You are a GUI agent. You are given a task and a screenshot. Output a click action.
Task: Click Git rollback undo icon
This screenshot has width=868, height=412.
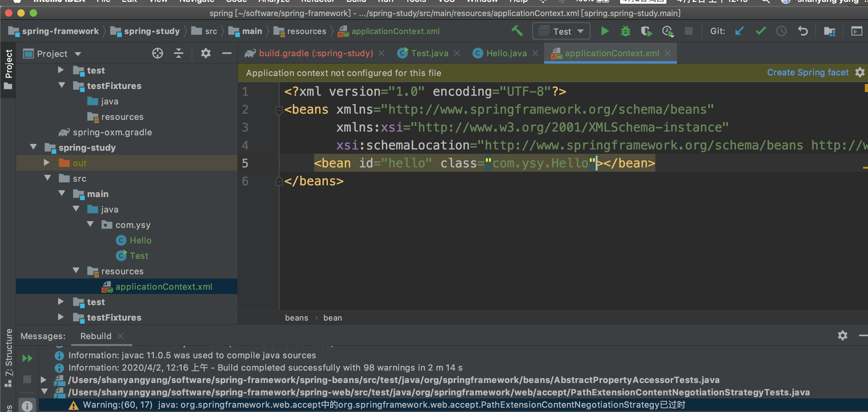point(803,31)
